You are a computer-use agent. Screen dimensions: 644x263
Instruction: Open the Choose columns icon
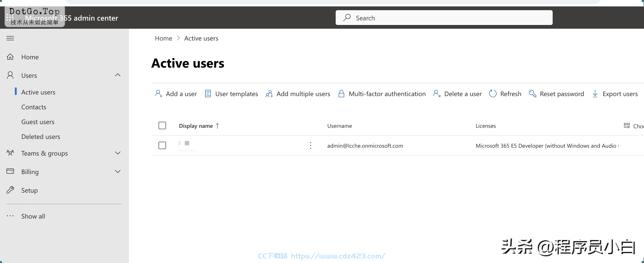[627, 126]
